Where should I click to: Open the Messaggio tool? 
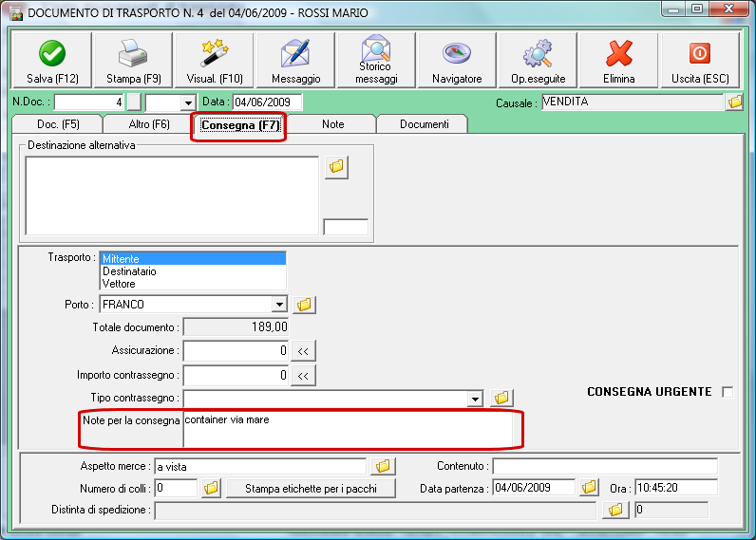[295, 60]
